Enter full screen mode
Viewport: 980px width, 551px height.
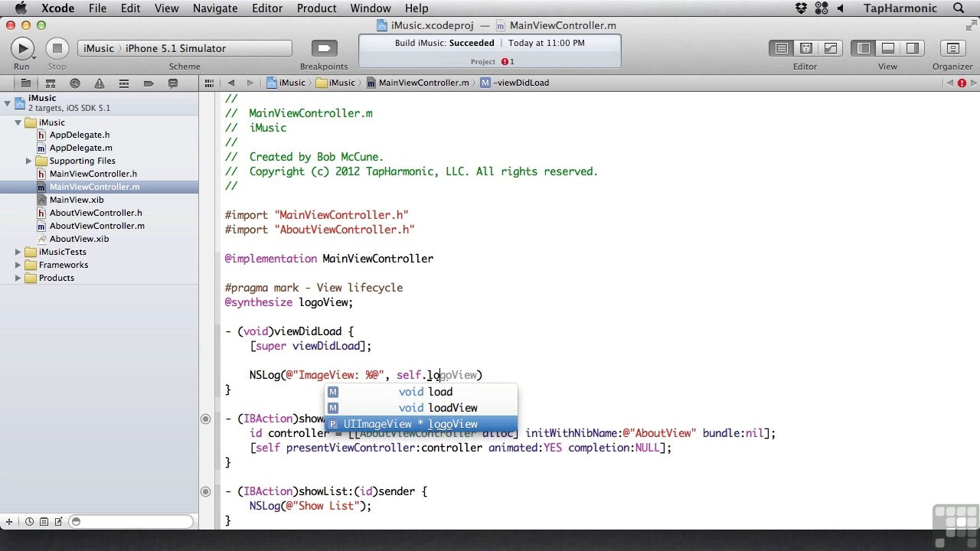pos(971,25)
